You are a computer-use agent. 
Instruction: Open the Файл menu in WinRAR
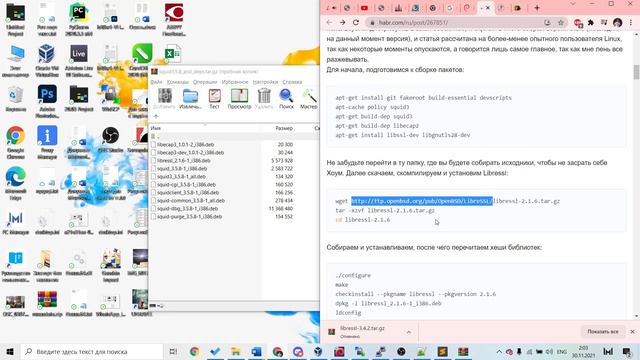pyautogui.click(x=156, y=82)
